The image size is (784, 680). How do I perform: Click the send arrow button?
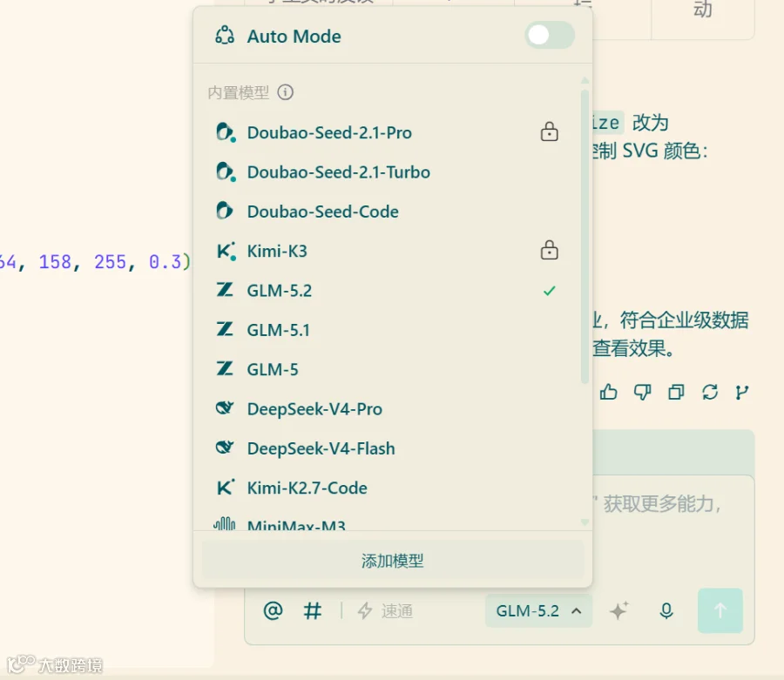(720, 610)
